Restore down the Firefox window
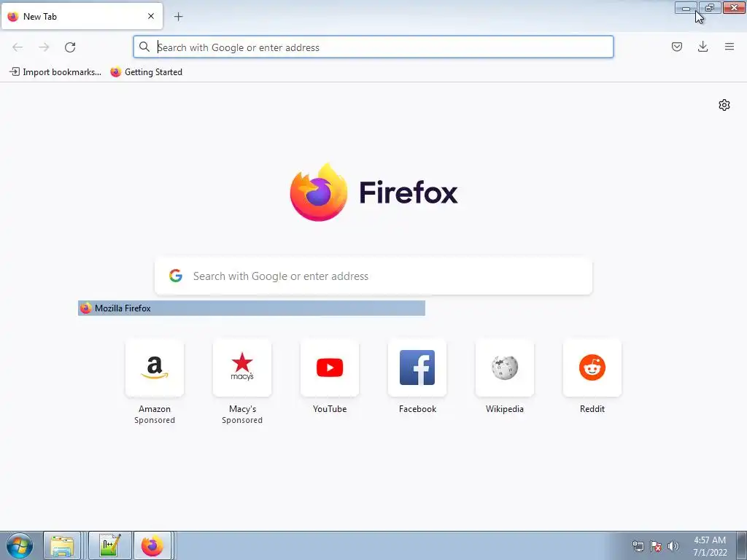Image resolution: width=747 pixels, height=560 pixels. tap(710, 8)
